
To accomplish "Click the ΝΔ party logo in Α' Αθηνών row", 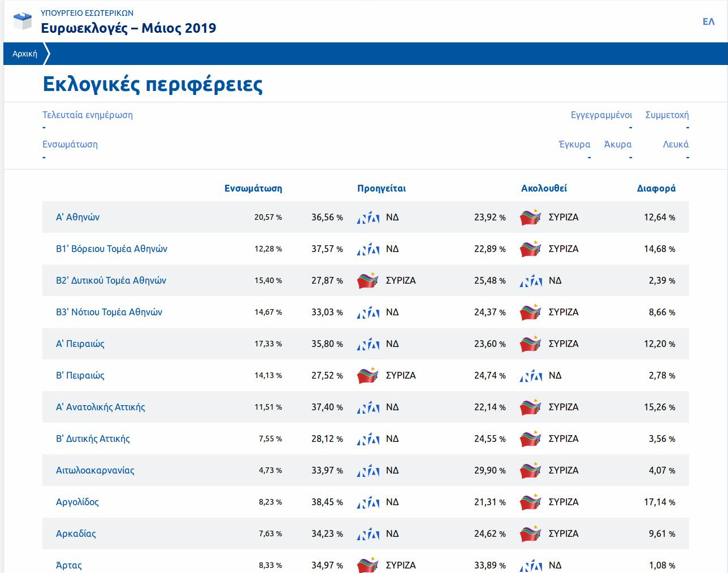I will click(x=368, y=218).
